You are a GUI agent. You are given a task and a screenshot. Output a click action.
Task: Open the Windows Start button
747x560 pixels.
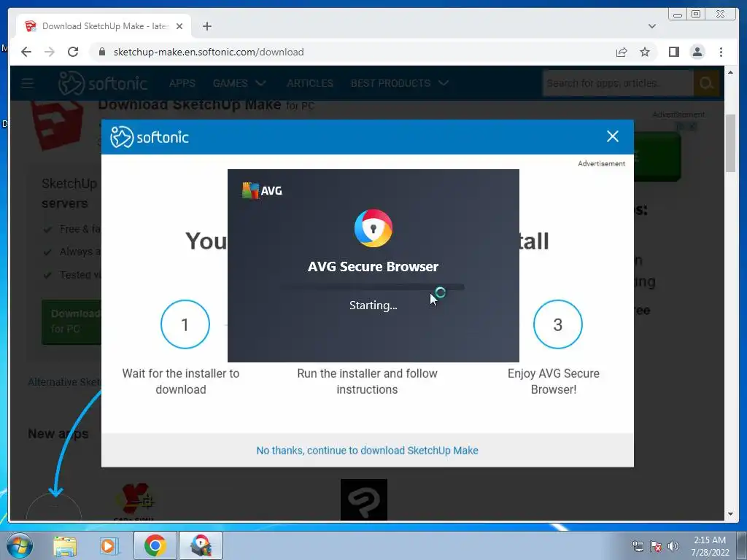20,545
